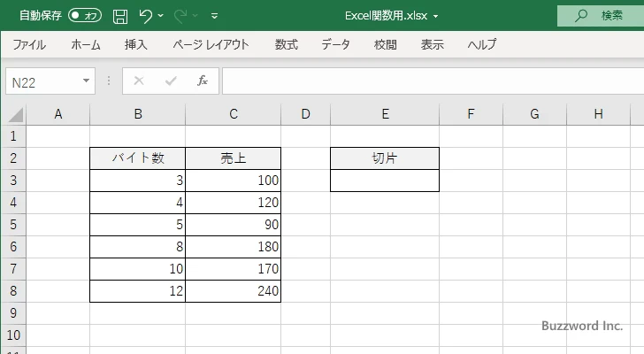Image resolution: width=644 pixels, height=354 pixels.
Task: Select column G header
Action: point(534,114)
